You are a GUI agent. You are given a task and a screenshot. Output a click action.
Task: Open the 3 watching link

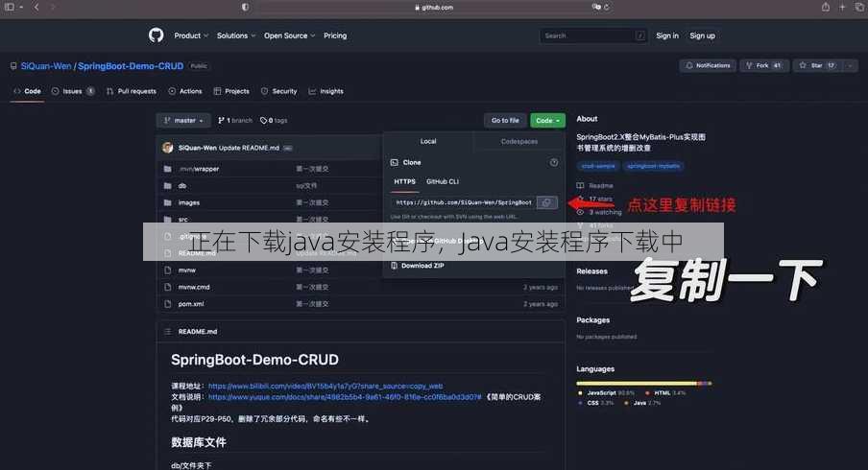pos(599,212)
